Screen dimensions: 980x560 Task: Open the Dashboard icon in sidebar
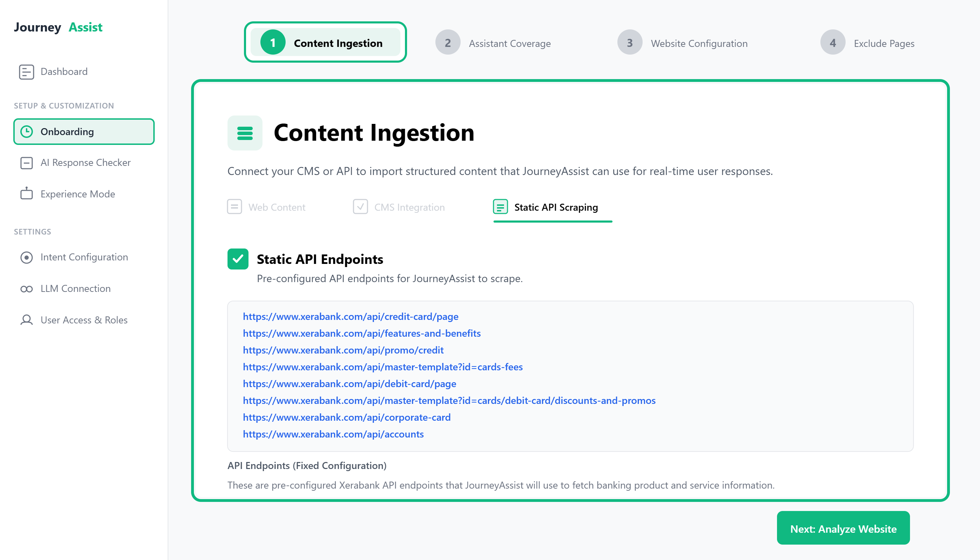pos(27,72)
